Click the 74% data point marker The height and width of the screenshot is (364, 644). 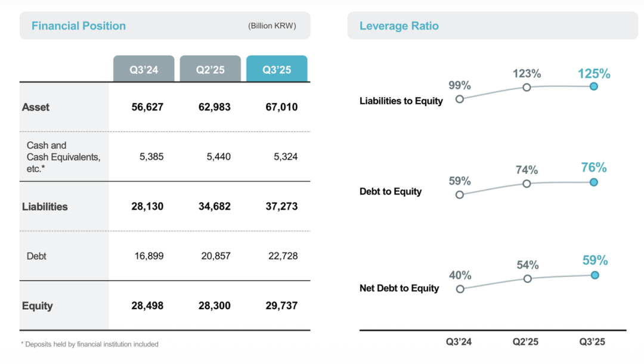pyautogui.click(x=527, y=183)
